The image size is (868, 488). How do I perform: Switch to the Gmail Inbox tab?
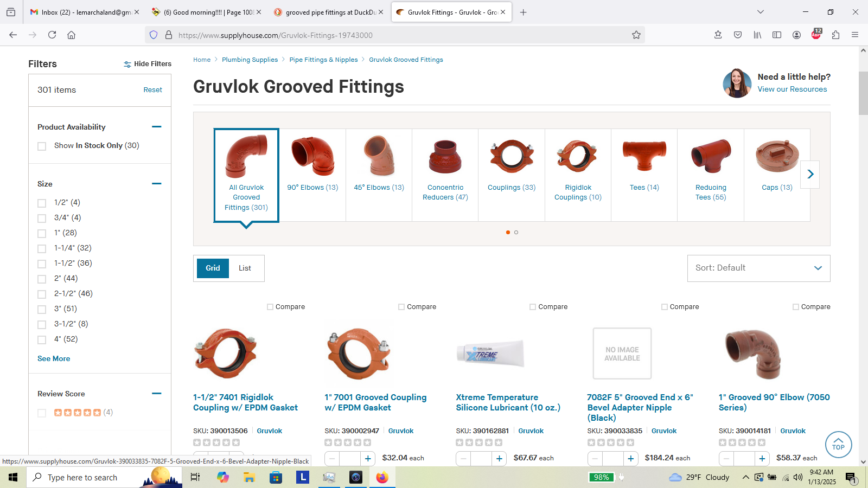click(85, 12)
